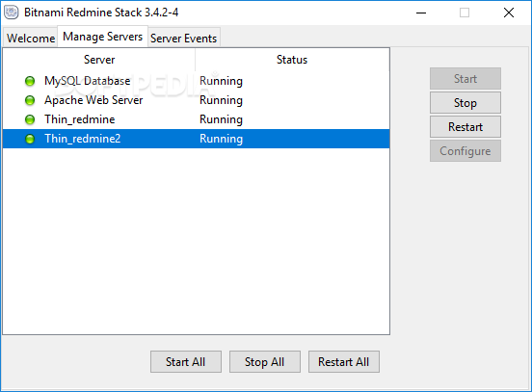Click Running status of MySQL Database

(x=221, y=81)
